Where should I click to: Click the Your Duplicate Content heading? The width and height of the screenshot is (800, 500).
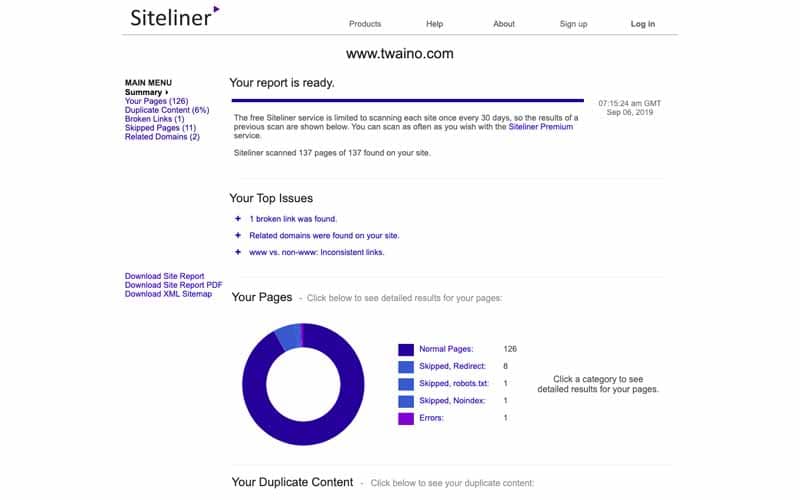[292, 482]
